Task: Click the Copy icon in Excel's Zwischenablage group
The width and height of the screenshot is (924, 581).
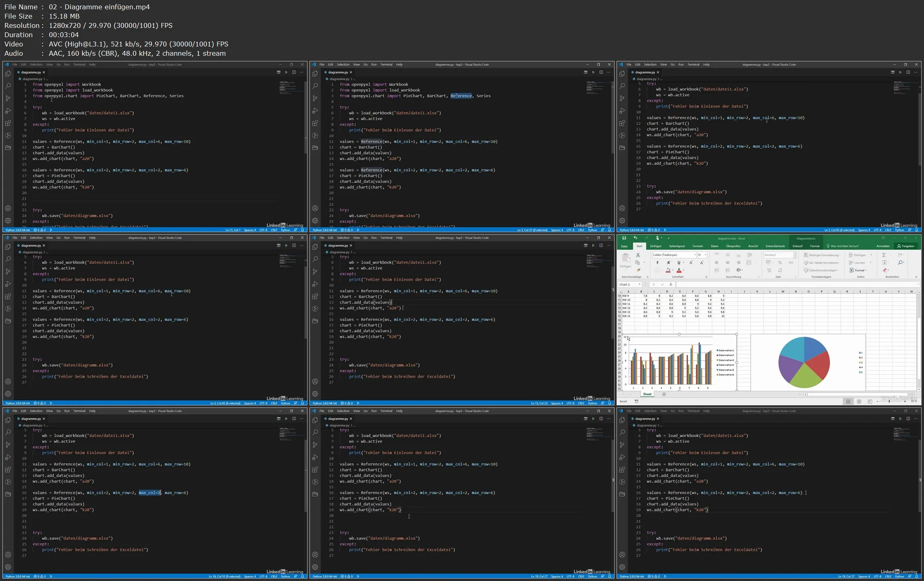Action: [638, 262]
